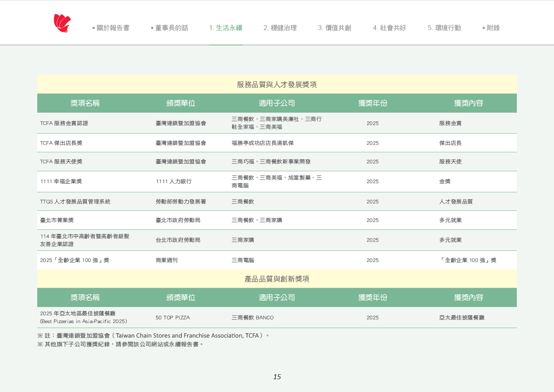554x392 pixels.
Task: Click the TCFA footnote line
Action: (153, 335)
